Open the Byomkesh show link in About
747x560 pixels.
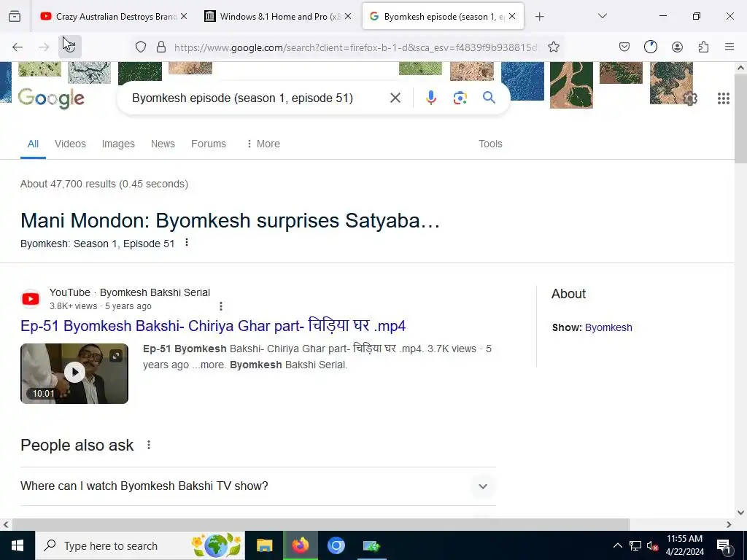point(608,327)
